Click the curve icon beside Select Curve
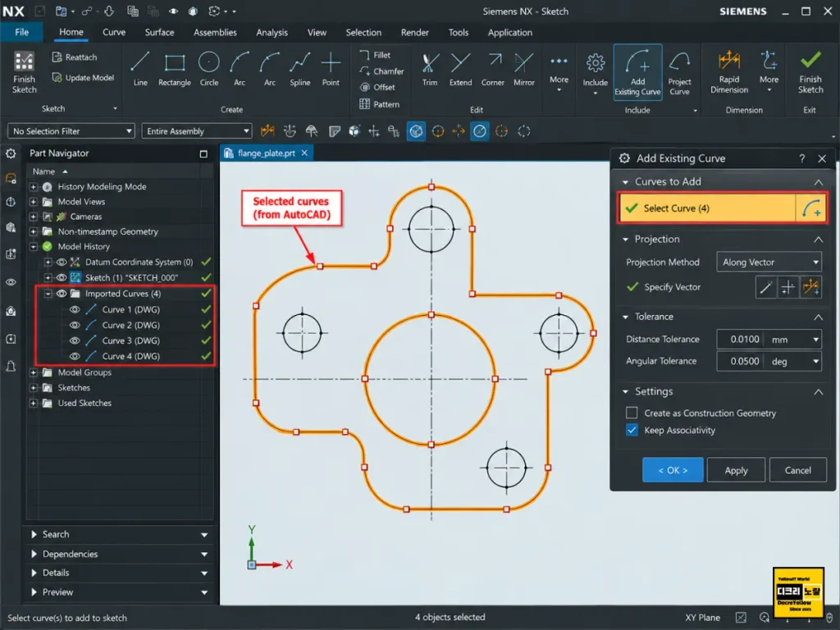Screen dimensions: 840x630 click(811, 208)
